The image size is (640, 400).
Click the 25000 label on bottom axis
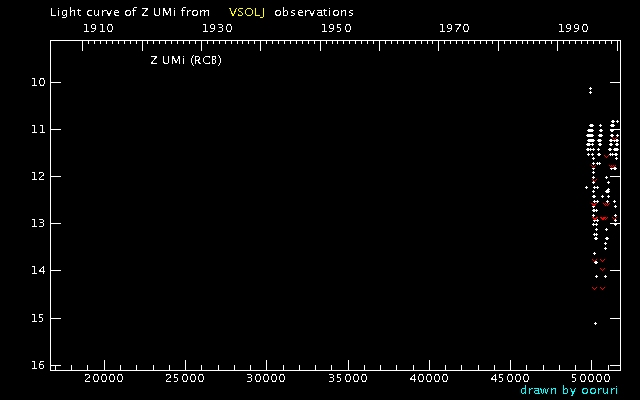coord(184,379)
